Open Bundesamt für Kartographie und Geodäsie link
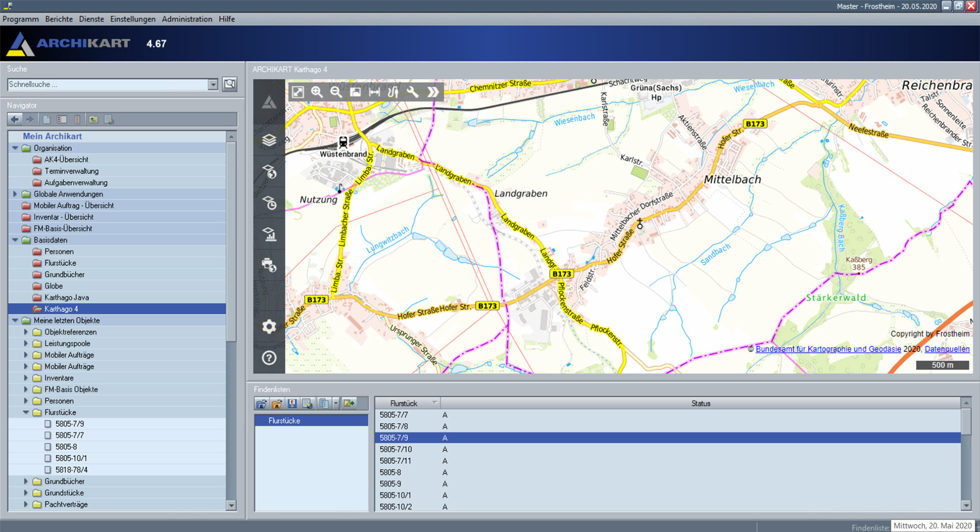This screenshot has height=532, width=980. click(x=828, y=349)
